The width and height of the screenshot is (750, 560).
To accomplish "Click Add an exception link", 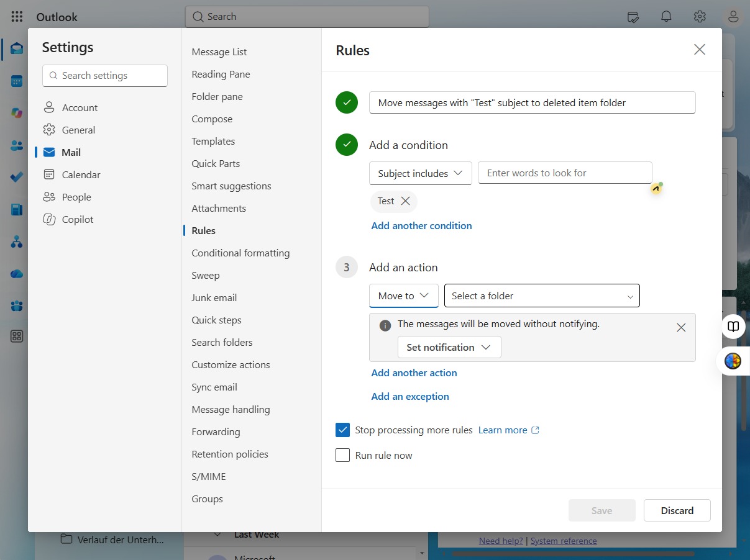I will point(410,396).
